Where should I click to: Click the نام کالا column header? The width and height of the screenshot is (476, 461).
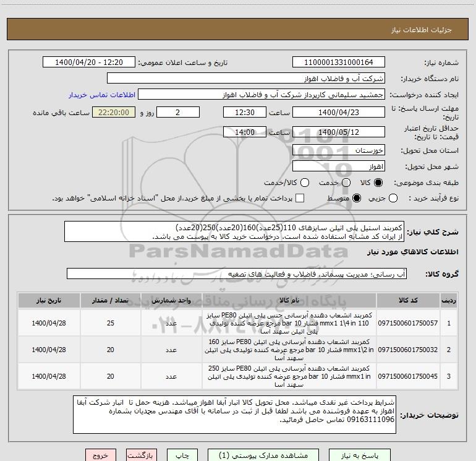click(x=289, y=300)
